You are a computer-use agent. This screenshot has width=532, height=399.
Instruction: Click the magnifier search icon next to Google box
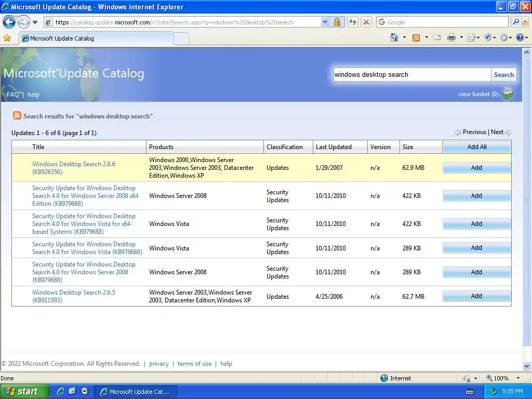tap(516, 22)
